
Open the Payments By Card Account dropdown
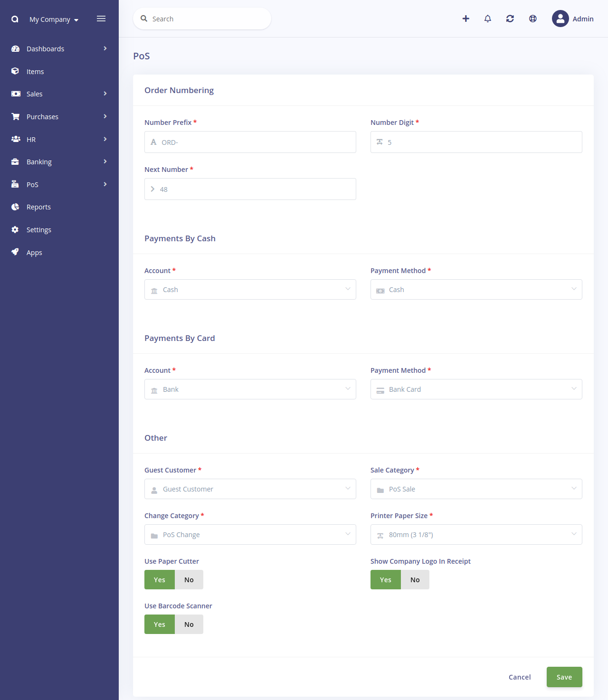(250, 389)
